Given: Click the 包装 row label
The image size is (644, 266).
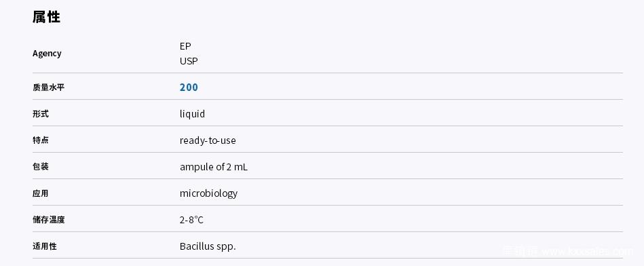Looking at the screenshot, I should [x=41, y=167].
